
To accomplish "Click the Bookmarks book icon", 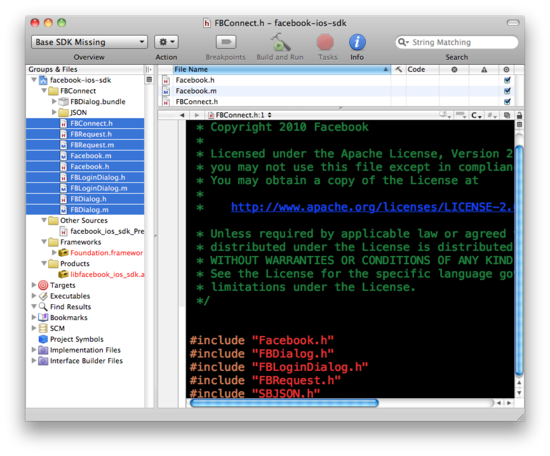I will pyautogui.click(x=43, y=317).
